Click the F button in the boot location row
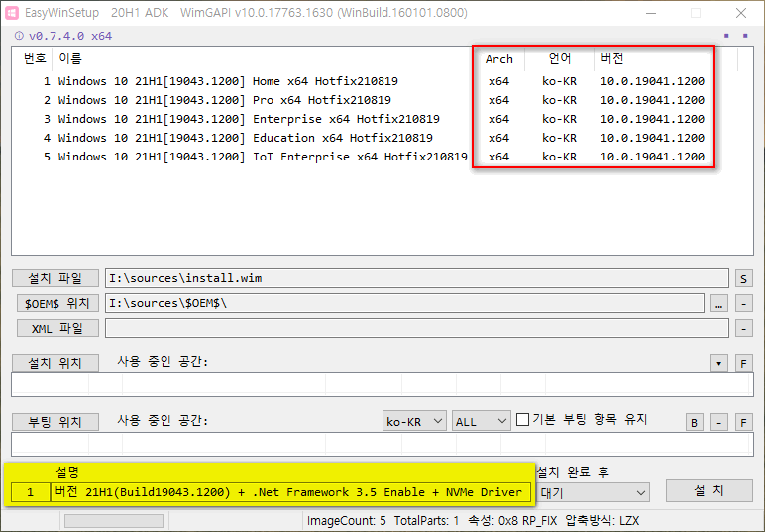 pos(743,422)
